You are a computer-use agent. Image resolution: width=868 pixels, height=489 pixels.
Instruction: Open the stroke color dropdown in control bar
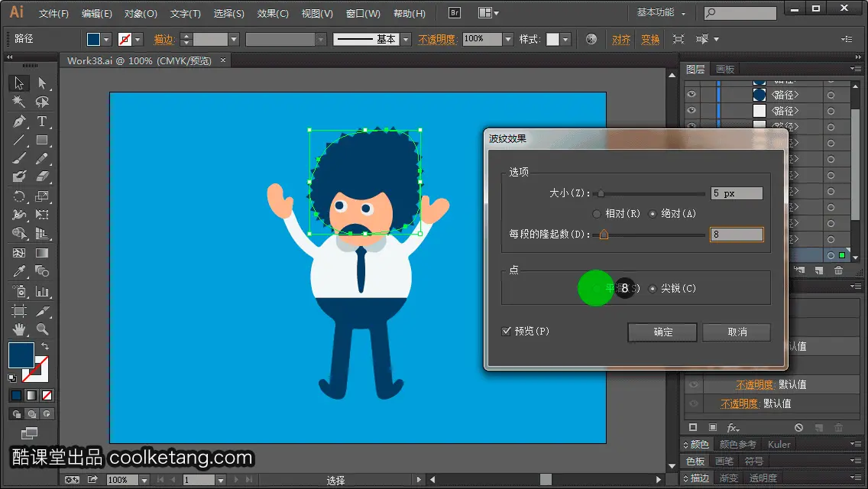138,39
